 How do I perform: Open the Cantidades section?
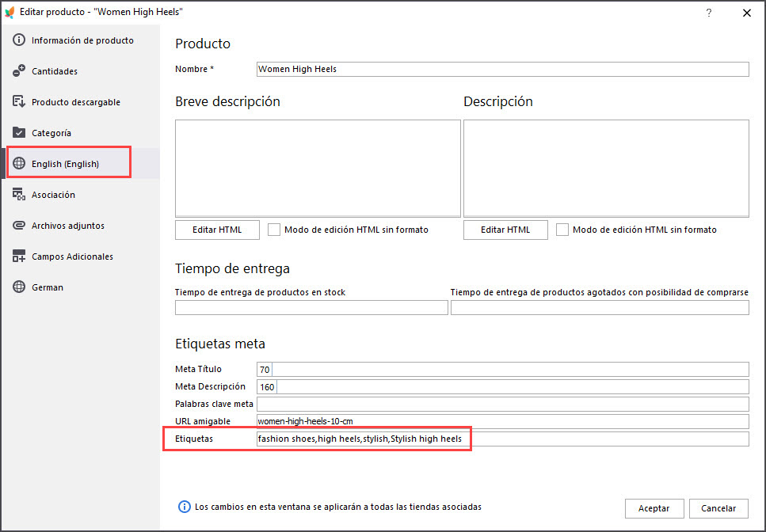54,71
